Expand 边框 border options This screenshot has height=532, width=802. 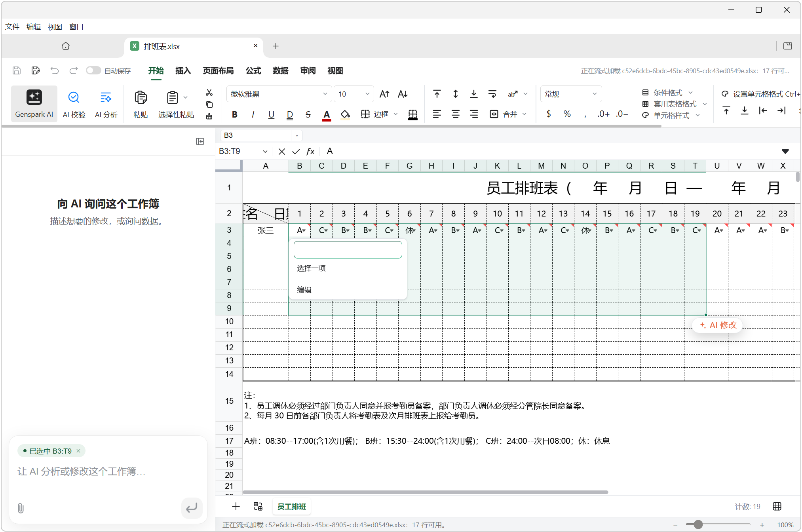coord(395,114)
